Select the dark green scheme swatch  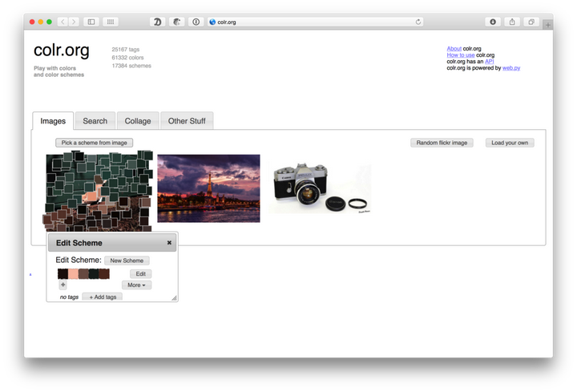tap(94, 273)
